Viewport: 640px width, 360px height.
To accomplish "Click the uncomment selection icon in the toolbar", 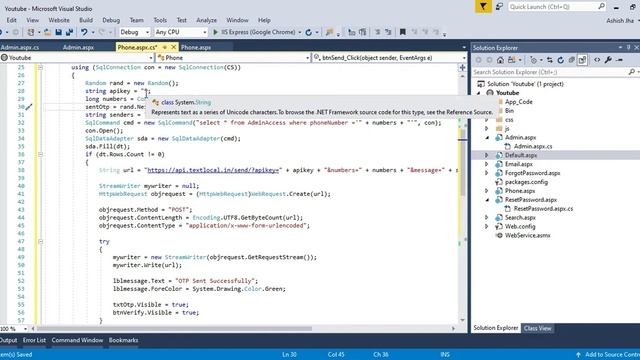I will click(x=388, y=32).
